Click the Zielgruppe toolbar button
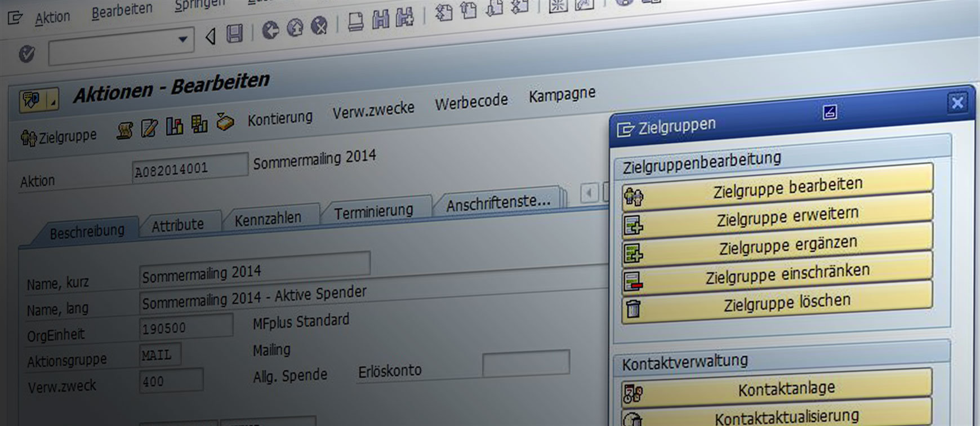 point(59,137)
